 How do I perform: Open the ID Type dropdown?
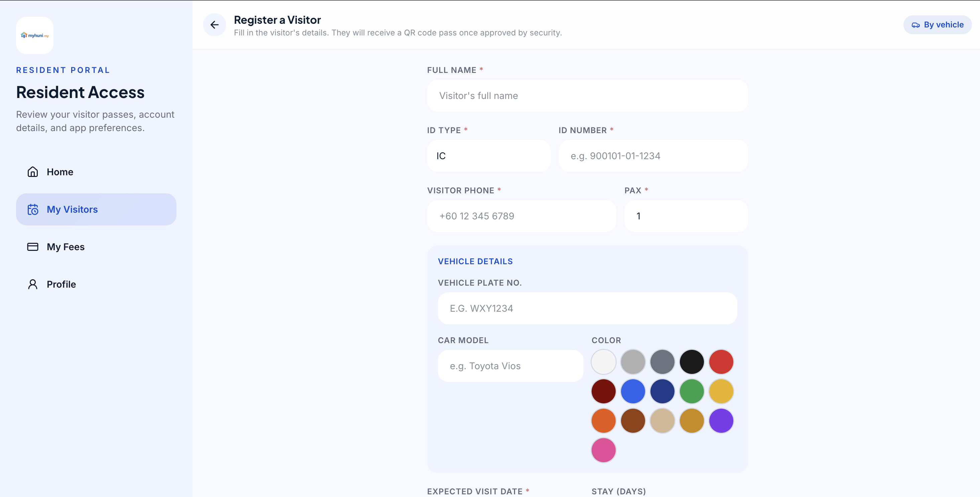click(x=488, y=156)
